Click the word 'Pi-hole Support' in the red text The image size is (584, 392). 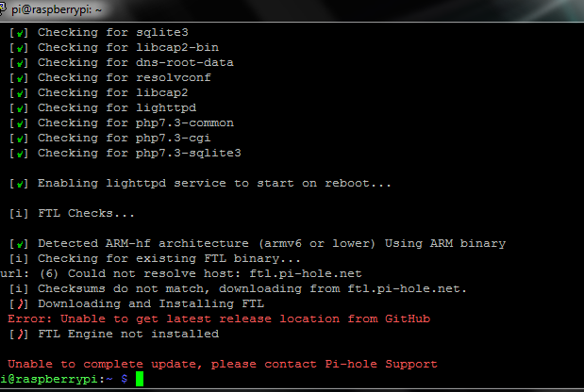[381, 364]
